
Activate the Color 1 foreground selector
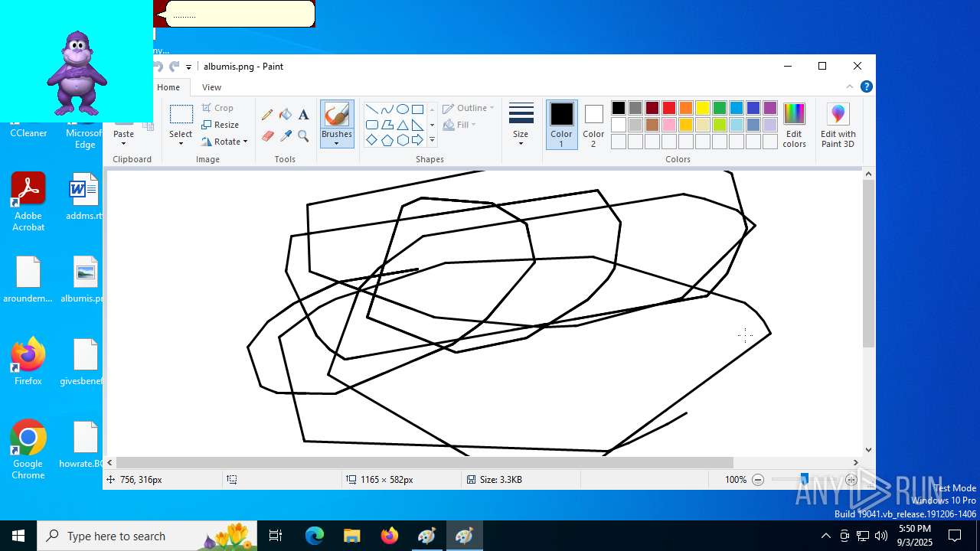pos(561,125)
